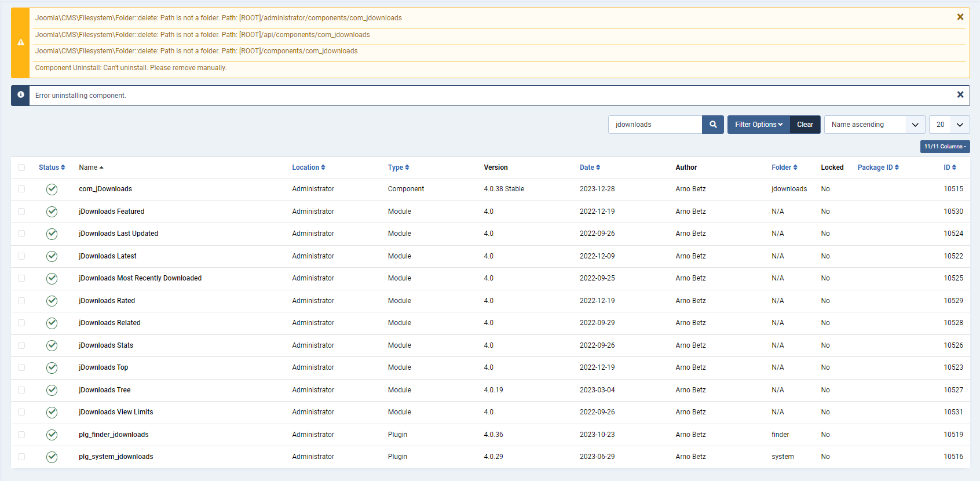Screen dimensions: 980x481
Task: Select checkbox for jDownloads Top row
Action: [21, 367]
